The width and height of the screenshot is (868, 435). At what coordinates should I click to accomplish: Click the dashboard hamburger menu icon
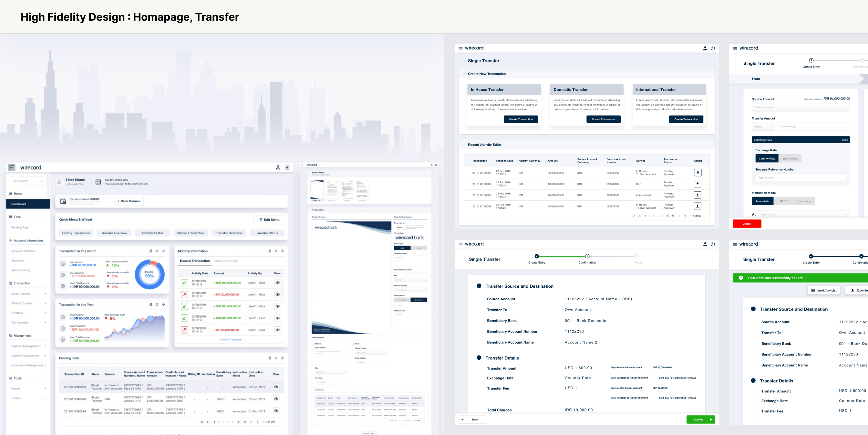point(12,168)
